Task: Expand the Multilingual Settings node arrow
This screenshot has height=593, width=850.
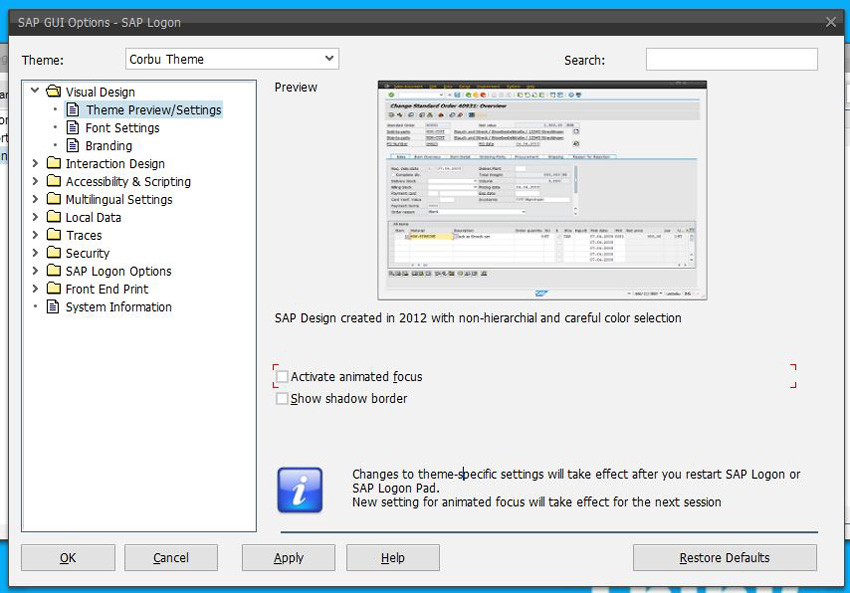Action: click(x=35, y=199)
